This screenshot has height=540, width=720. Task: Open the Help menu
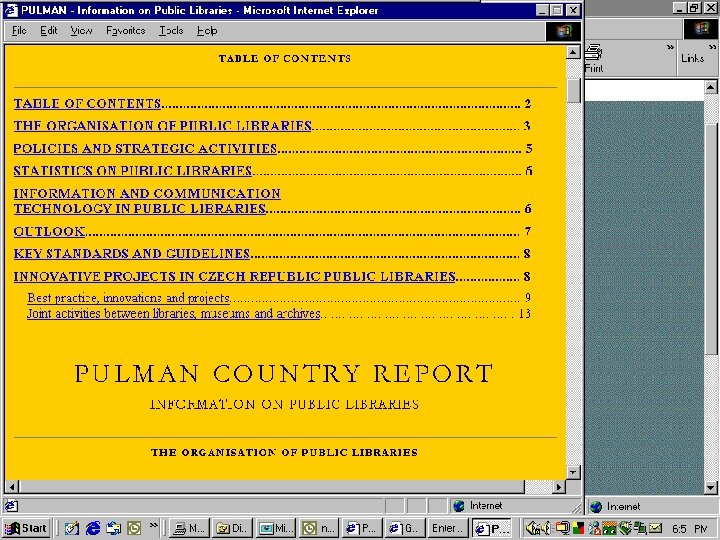tap(207, 31)
